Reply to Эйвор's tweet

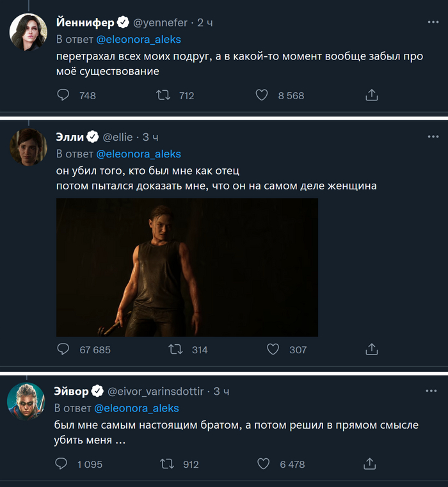62,464
